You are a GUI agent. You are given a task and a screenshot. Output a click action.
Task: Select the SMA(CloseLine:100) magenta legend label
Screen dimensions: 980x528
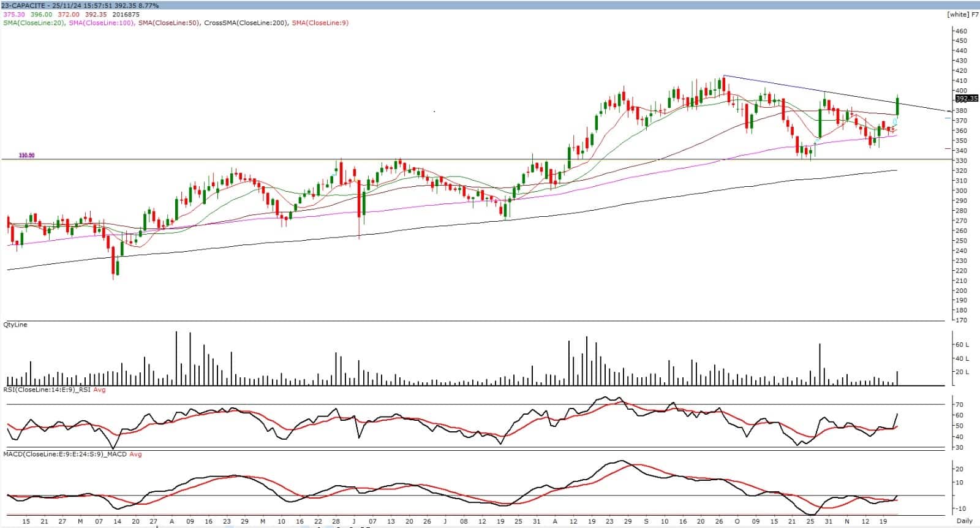[x=101, y=23]
